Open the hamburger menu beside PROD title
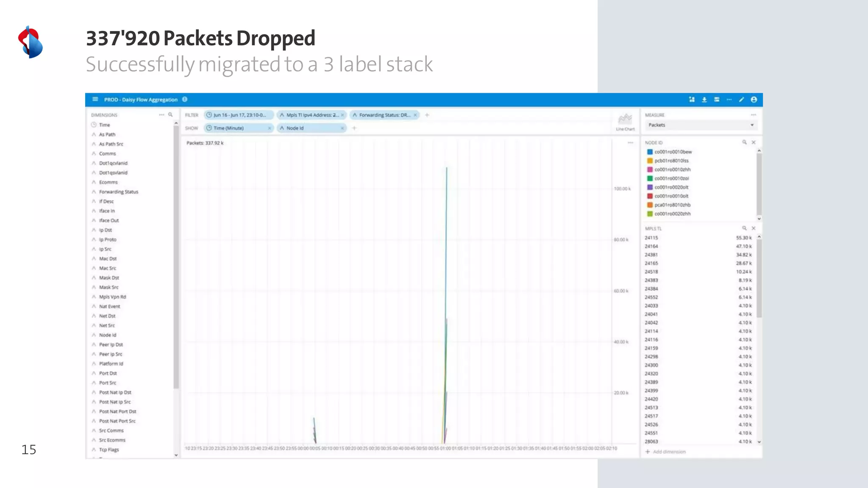The height and width of the screenshot is (488, 868). [x=95, y=100]
